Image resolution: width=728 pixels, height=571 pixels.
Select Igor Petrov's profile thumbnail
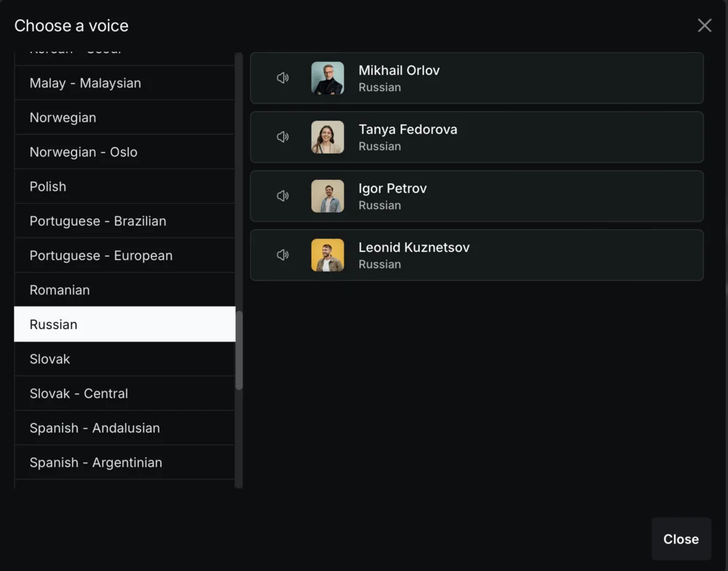[328, 196]
